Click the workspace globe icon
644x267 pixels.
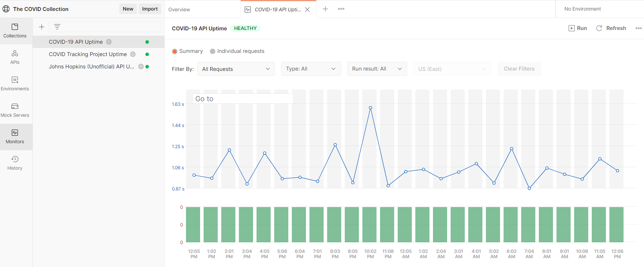[x=6, y=9]
